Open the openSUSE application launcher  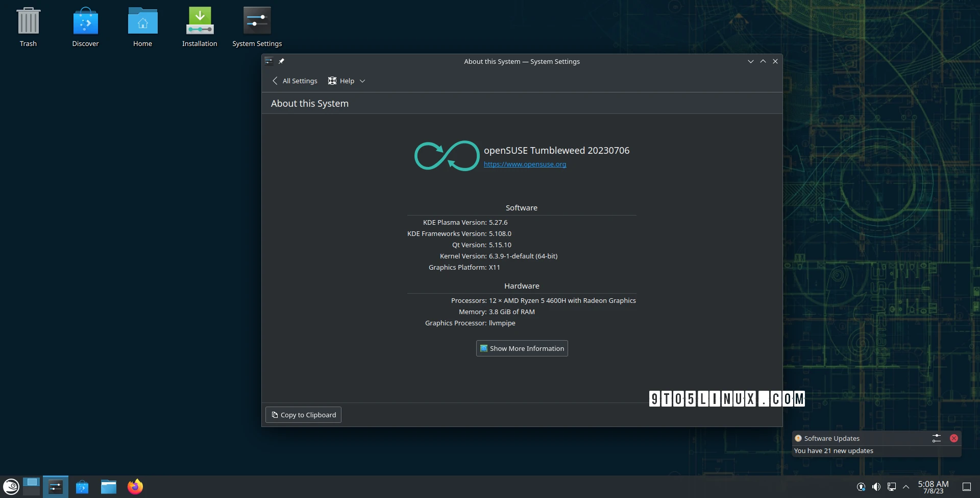10,486
